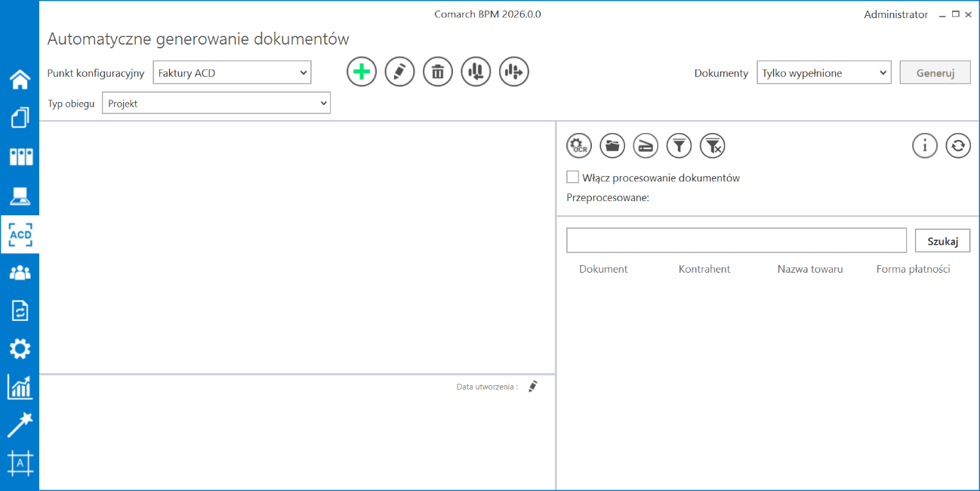
Task: Open the Dokumenty filter dropdown
Action: (823, 73)
